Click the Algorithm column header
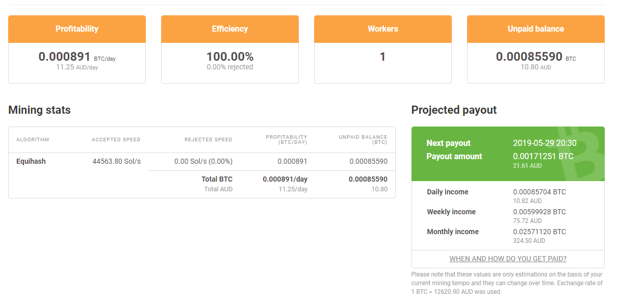644x302 pixels. (33, 140)
